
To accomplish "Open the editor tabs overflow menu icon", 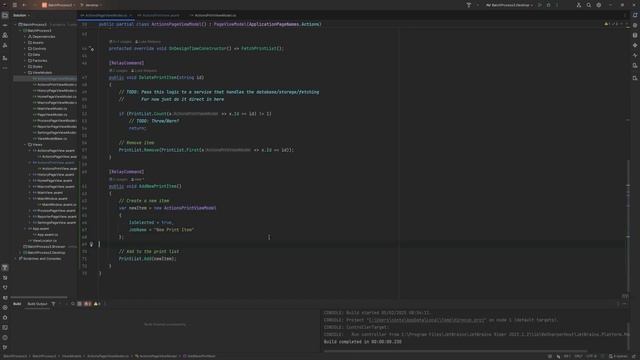I will pyautogui.click(x=625, y=15).
